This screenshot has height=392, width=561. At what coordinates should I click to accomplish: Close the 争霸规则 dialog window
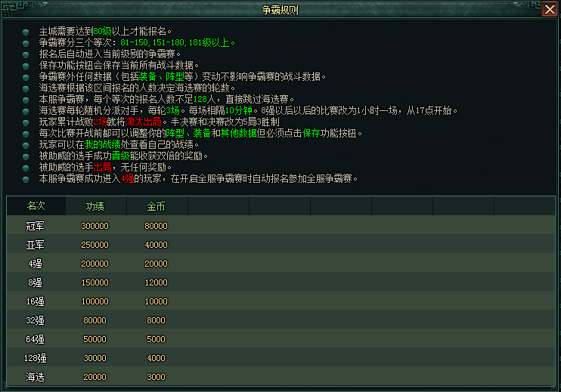pyautogui.click(x=550, y=10)
